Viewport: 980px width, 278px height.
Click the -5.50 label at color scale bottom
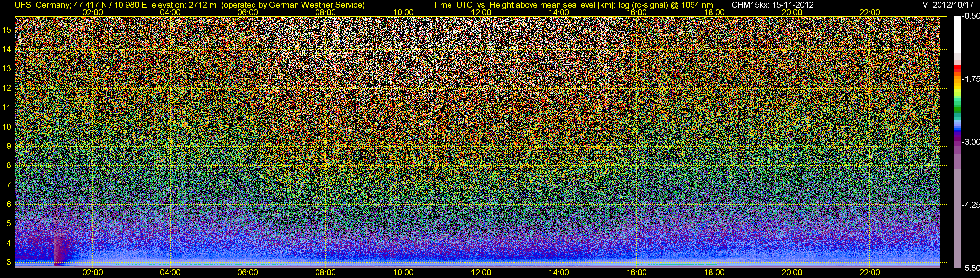point(971,268)
